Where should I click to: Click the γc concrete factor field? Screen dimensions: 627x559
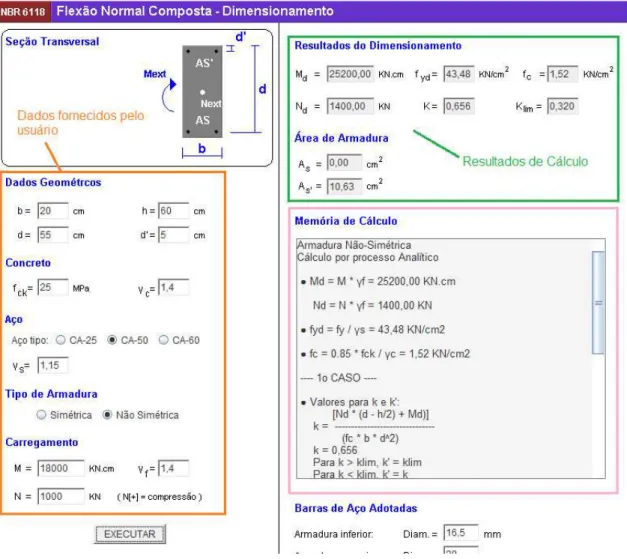pyautogui.click(x=174, y=287)
